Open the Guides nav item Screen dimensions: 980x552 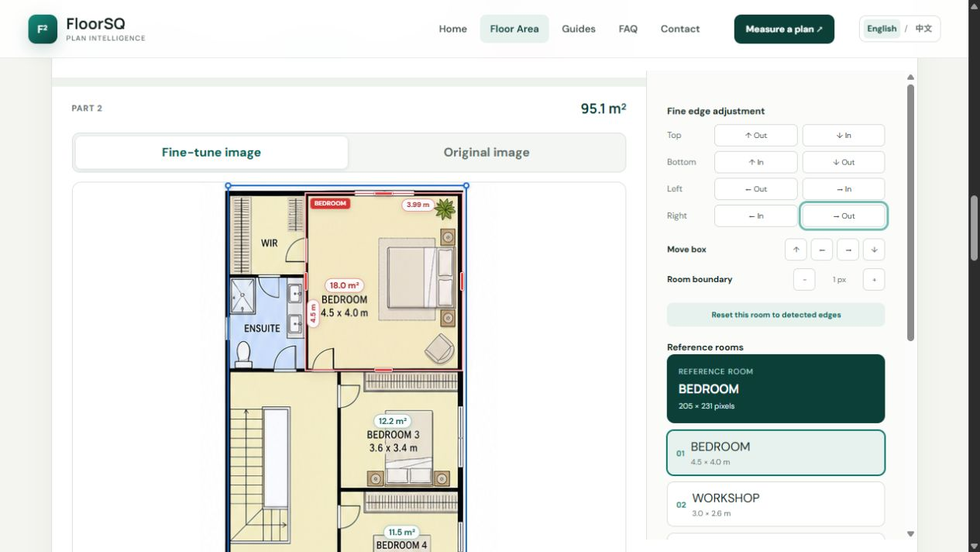click(579, 29)
